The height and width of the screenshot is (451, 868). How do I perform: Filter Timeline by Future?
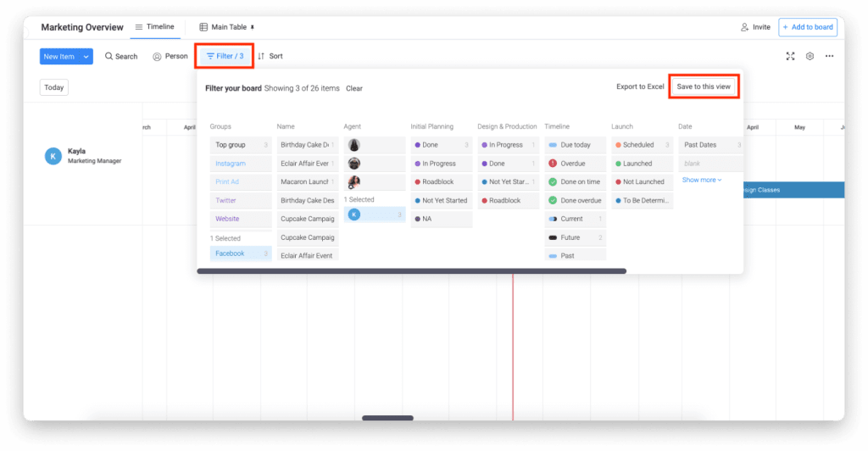tap(576, 237)
